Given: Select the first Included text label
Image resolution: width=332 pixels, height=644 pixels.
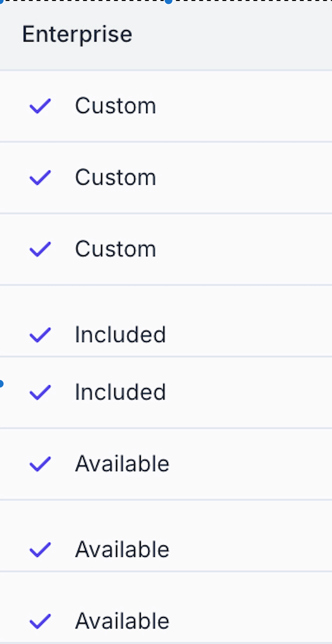Looking at the screenshot, I should (120, 335).
